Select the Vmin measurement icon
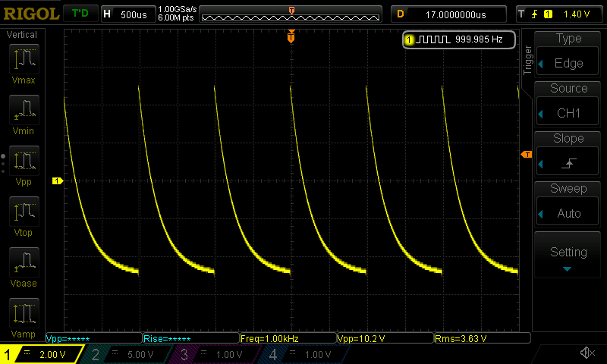607x364 pixels. pyautogui.click(x=24, y=109)
